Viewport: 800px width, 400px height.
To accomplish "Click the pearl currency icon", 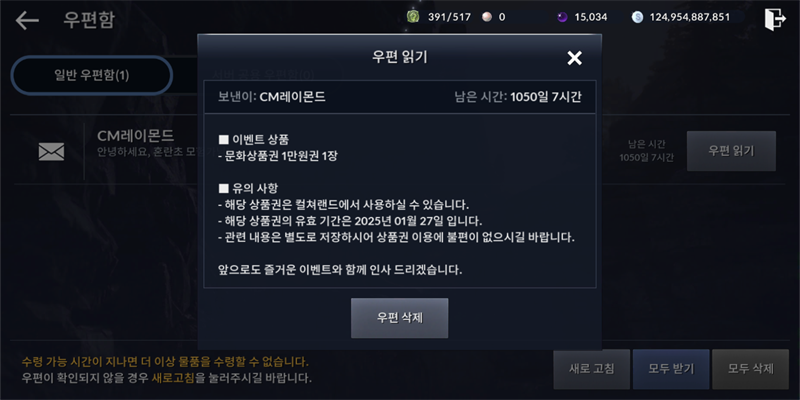I will [x=487, y=17].
